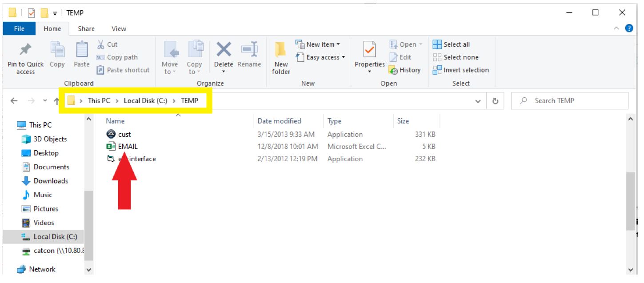Viewport: 644px width, 283px height.
Task: Click Select all in ribbon
Action: (x=452, y=44)
